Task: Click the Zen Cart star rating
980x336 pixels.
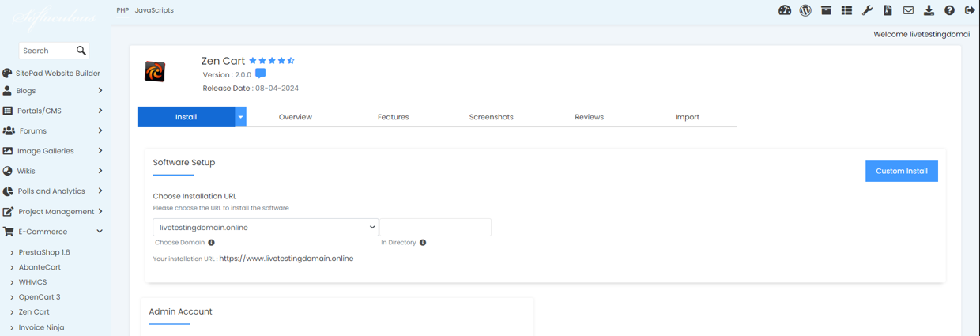Action: (x=272, y=60)
